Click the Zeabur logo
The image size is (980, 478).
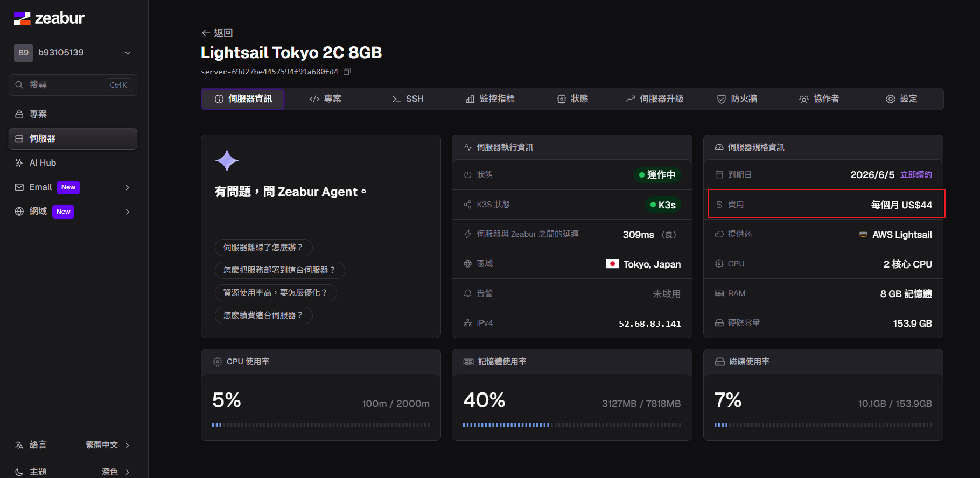tap(49, 18)
